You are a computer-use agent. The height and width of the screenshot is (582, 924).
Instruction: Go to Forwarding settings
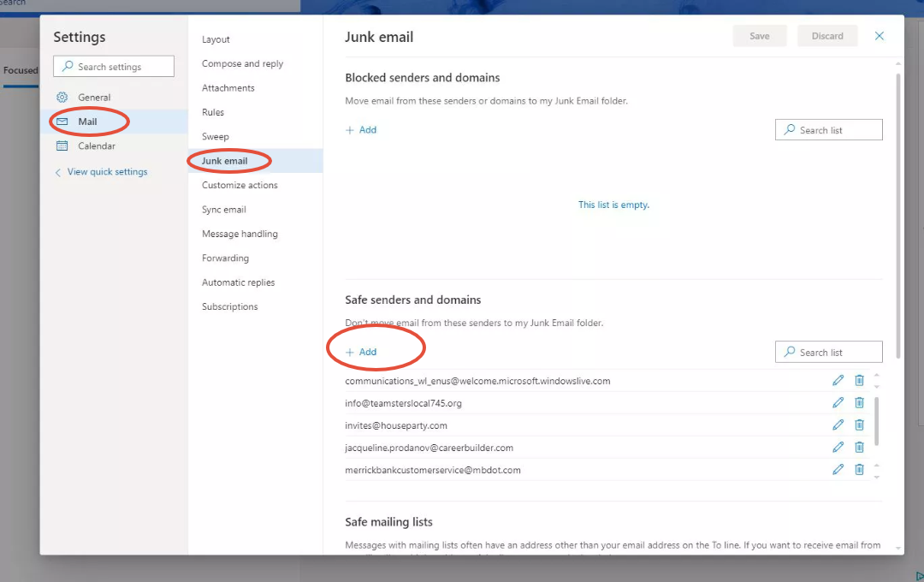pyautogui.click(x=225, y=258)
